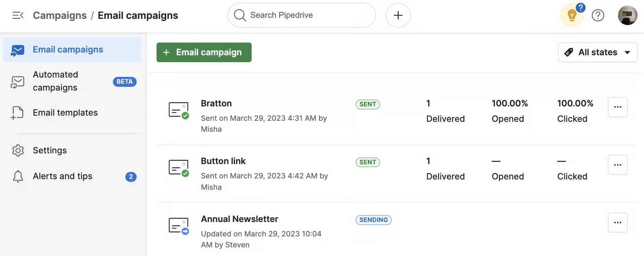Image resolution: width=644 pixels, height=256 pixels.
Task: Click the SENT badge on Bratton row
Action: pos(367,104)
